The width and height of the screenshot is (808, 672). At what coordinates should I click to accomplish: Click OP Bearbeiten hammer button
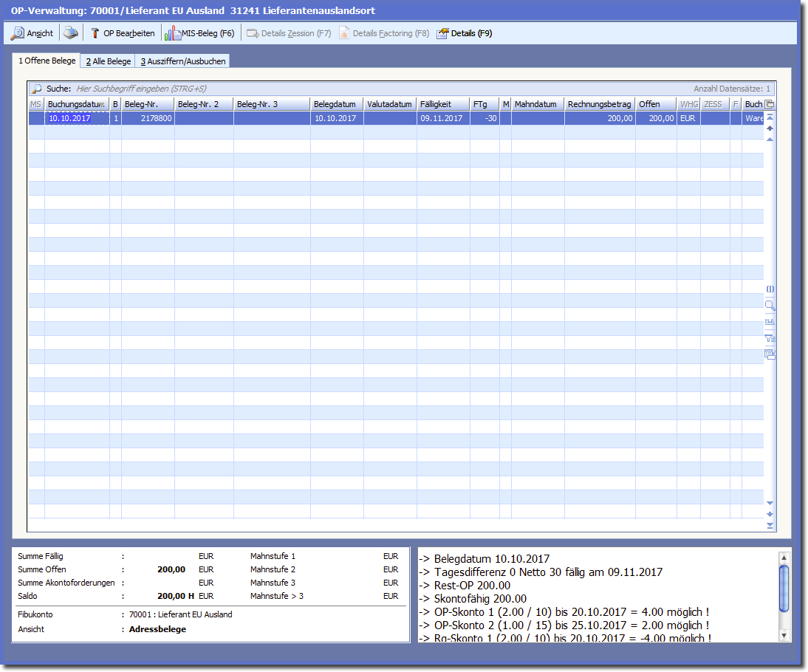[123, 33]
